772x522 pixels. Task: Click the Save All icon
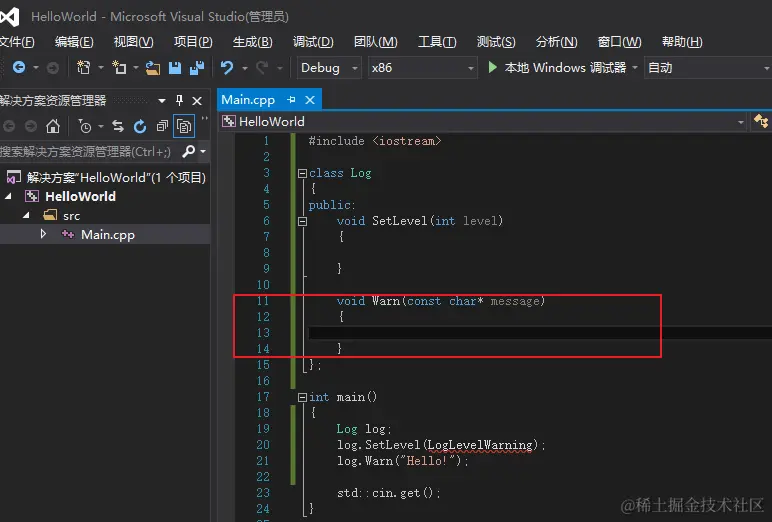(197, 67)
